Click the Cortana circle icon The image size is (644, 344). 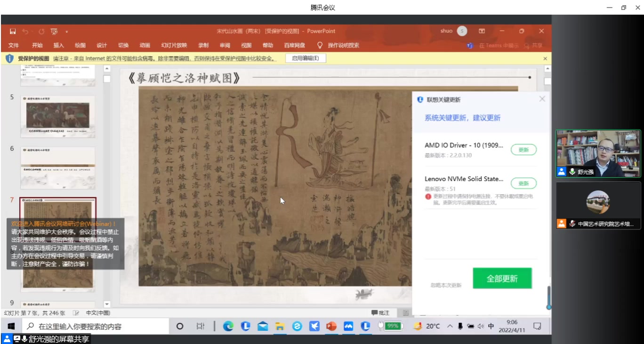pos(179,326)
